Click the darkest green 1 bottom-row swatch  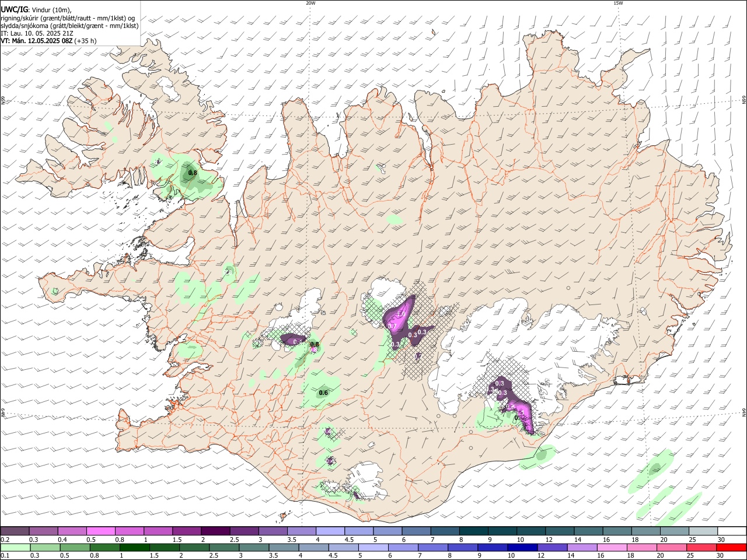tap(135, 548)
